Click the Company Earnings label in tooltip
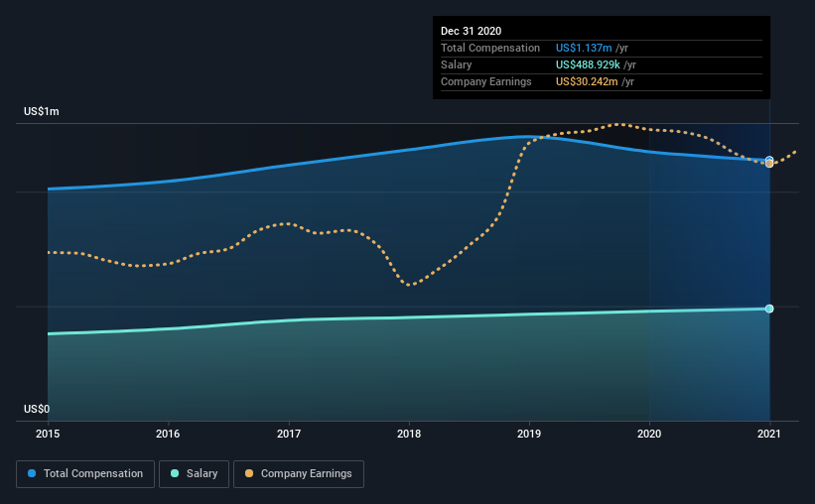This screenshot has height=504, width=815. tap(486, 82)
